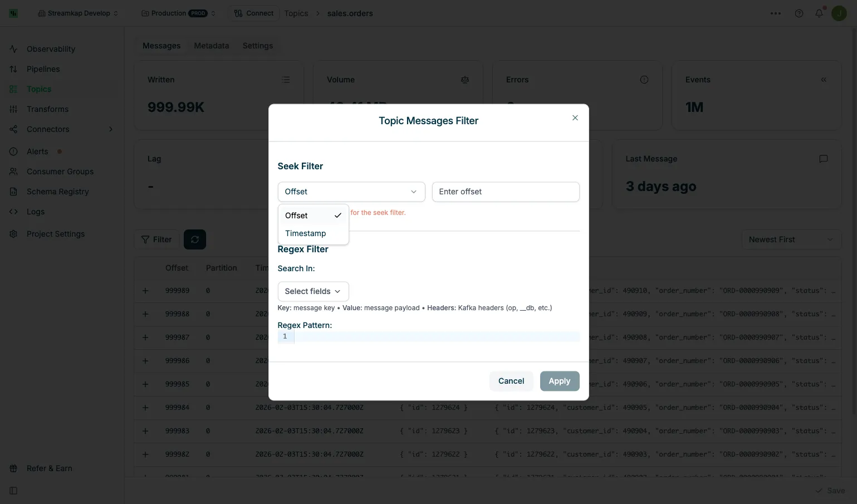
Task: Expand message row with offset 999986
Action: pyautogui.click(x=145, y=361)
